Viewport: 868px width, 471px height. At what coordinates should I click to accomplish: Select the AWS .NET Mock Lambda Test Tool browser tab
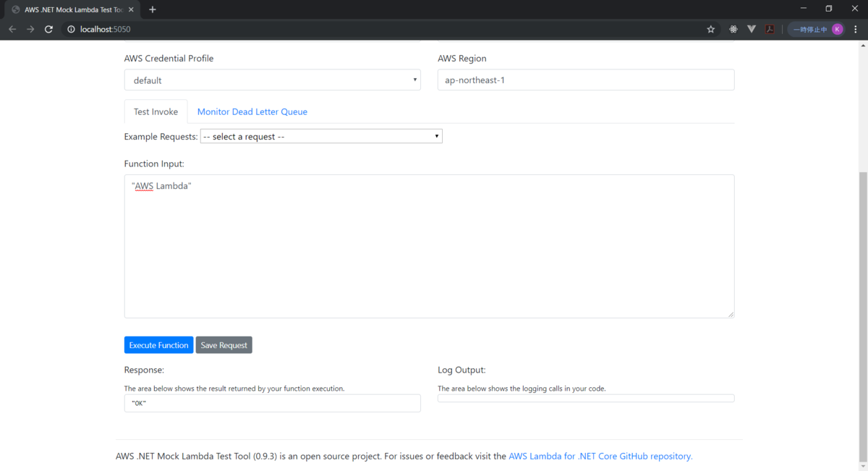(72, 9)
